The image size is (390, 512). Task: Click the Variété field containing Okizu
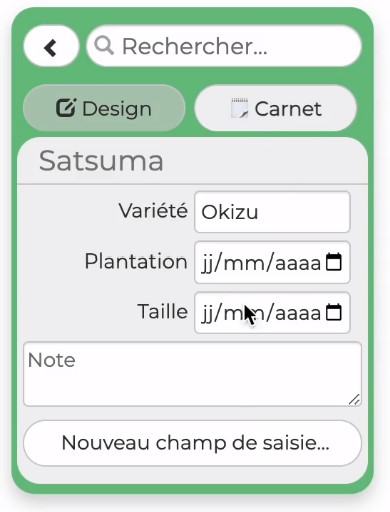click(x=272, y=212)
